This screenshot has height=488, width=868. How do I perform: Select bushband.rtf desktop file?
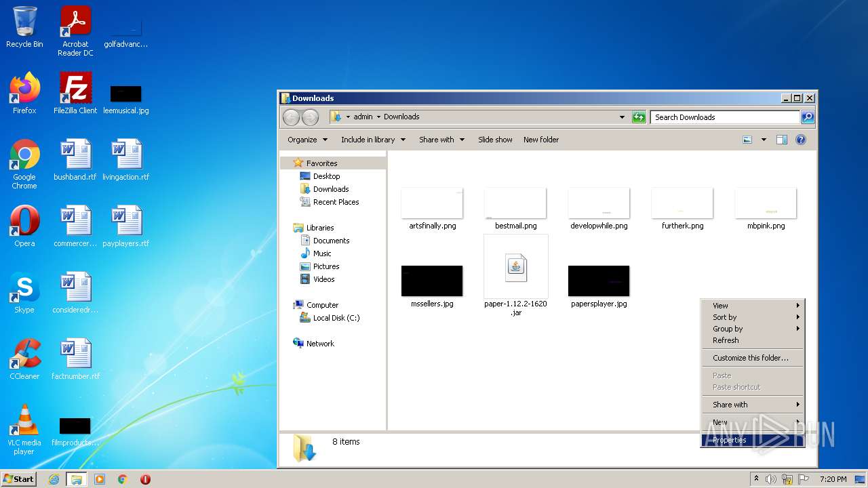click(75, 160)
